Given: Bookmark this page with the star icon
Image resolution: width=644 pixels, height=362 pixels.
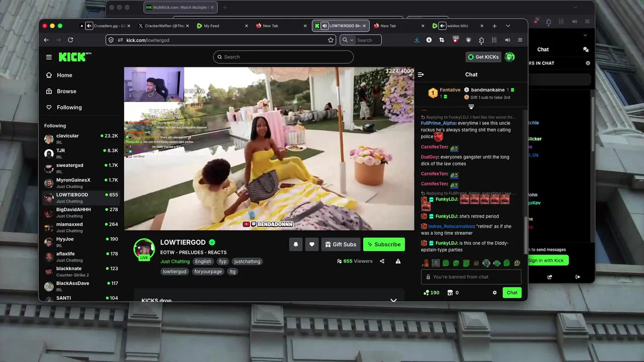Looking at the screenshot, I should (331, 40).
